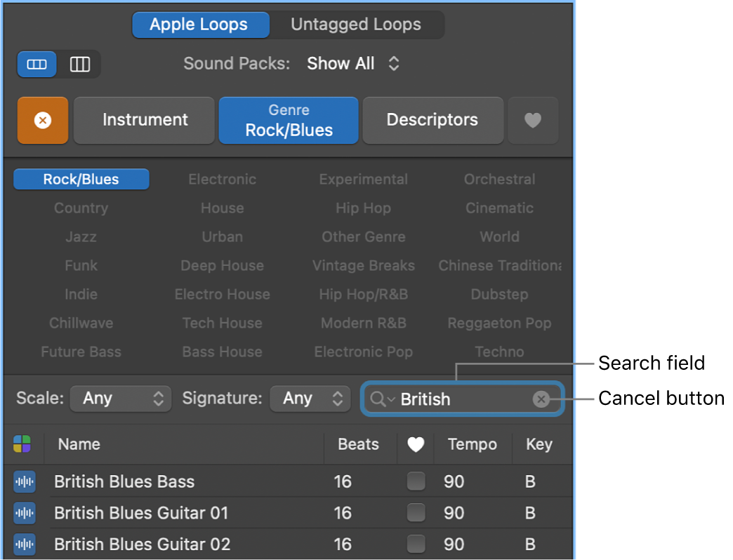Image resolution: width=733 pixels, height=560 pixels.
Task: Click the Descriptors filter button
Action: coord(432,120)
